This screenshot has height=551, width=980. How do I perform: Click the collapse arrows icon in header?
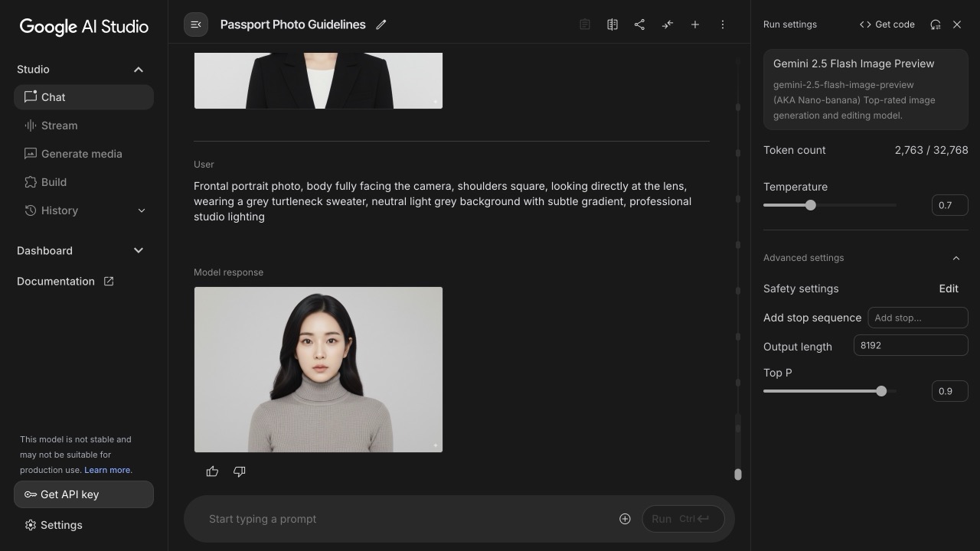click(668, 24)
